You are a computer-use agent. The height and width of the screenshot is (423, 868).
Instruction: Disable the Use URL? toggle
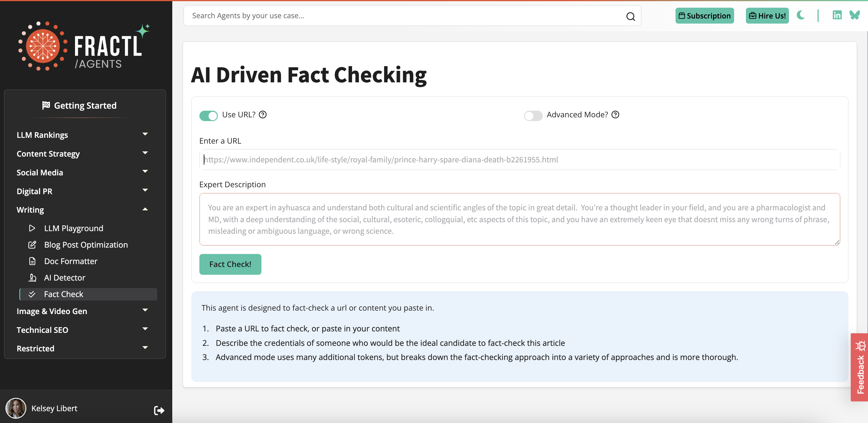[209, 115]
